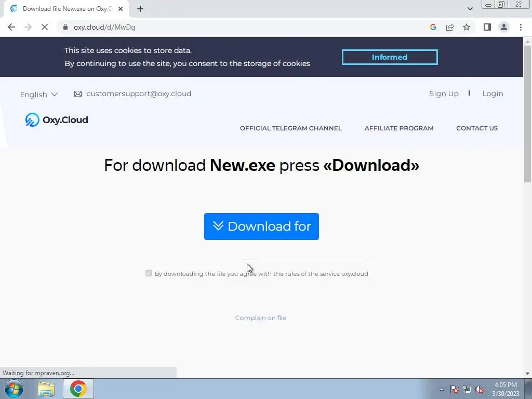Click the Sign Up link
This screenshot has height=399, width=532.
click(444, 94)
